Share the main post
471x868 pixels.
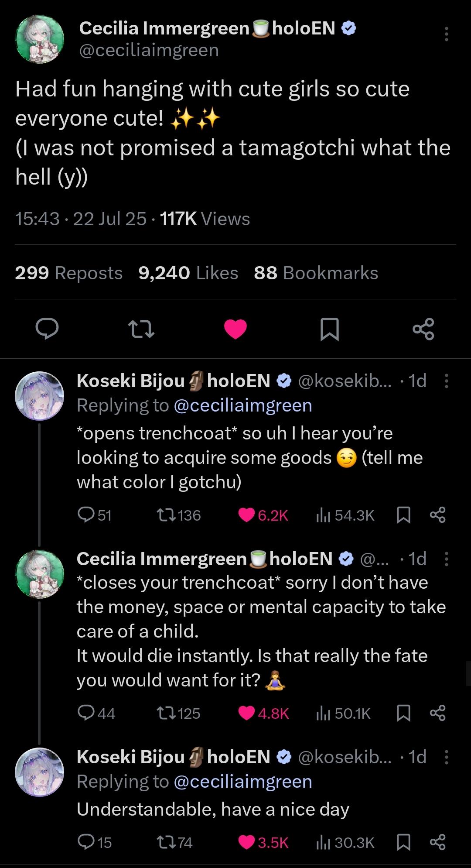click(423, 329)
